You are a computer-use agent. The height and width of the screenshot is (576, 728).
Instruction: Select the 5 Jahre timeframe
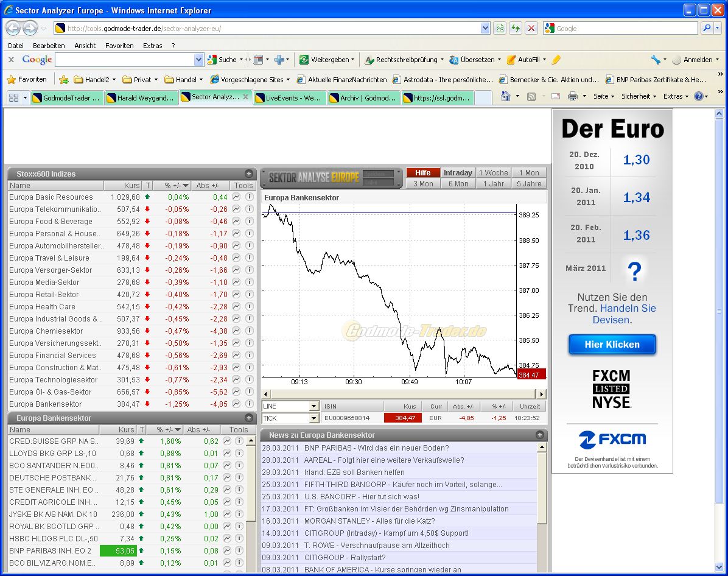click(529, 184)
